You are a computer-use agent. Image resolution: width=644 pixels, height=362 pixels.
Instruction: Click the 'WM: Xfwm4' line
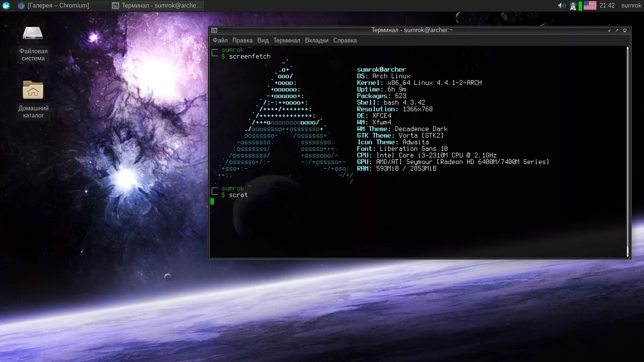pyautogui.click(x=374, y=123)
